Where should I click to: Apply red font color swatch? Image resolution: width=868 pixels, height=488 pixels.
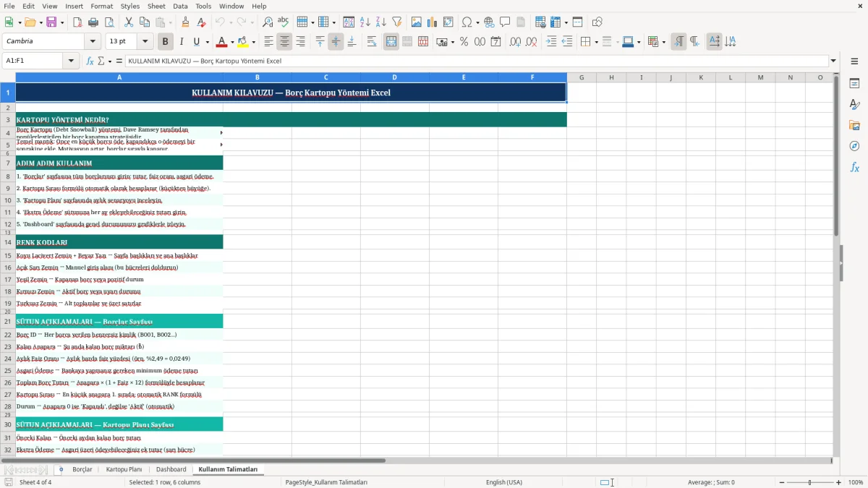pyautogui.click(x=222, y=42)
